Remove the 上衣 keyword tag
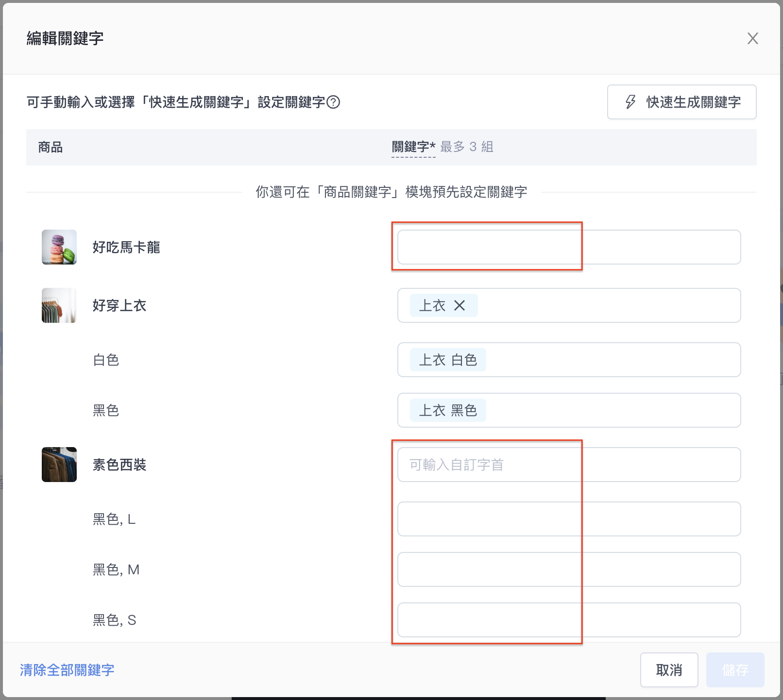The image size is (783, 700). click(460, 305)
